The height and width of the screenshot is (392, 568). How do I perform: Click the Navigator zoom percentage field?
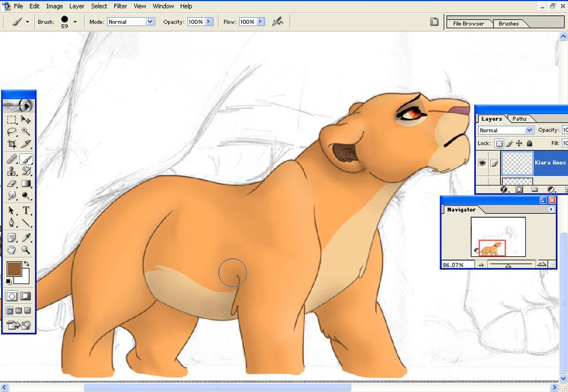[x=457, y=264]
